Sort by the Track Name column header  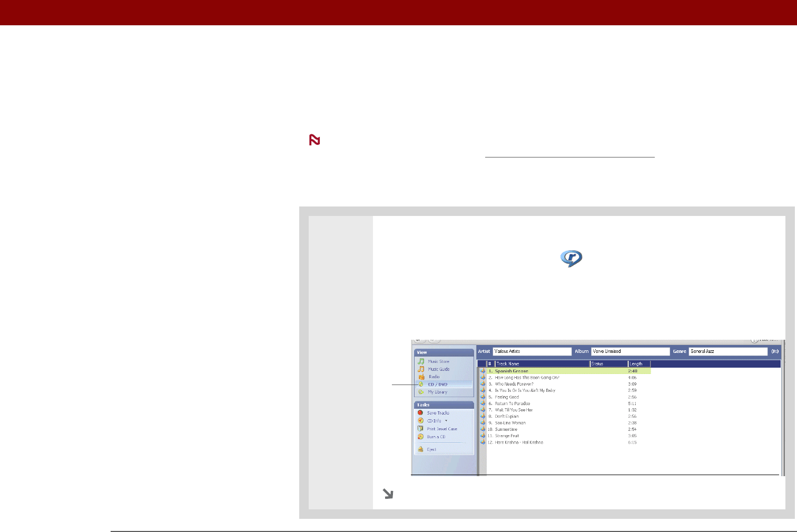(x=542, y=364)
